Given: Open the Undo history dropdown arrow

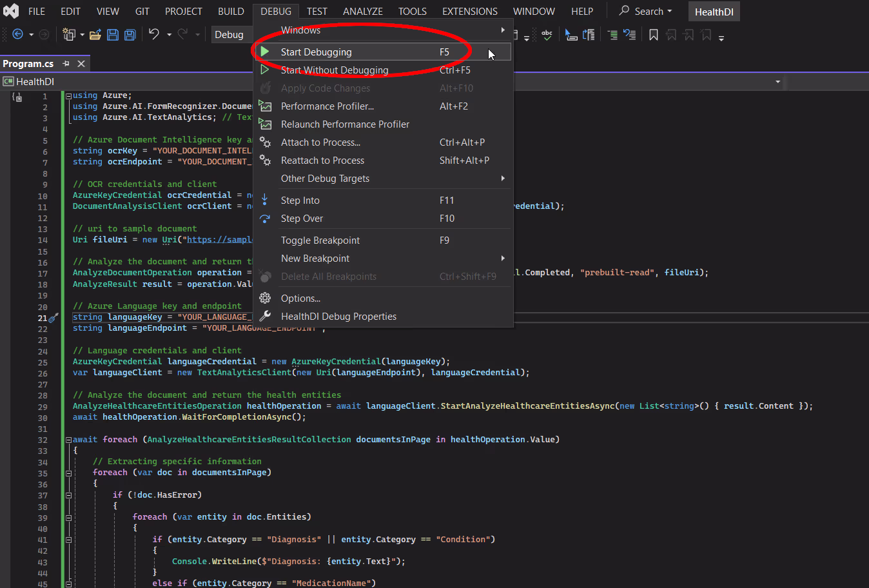Looking at the screenshot, I should 169,34.
